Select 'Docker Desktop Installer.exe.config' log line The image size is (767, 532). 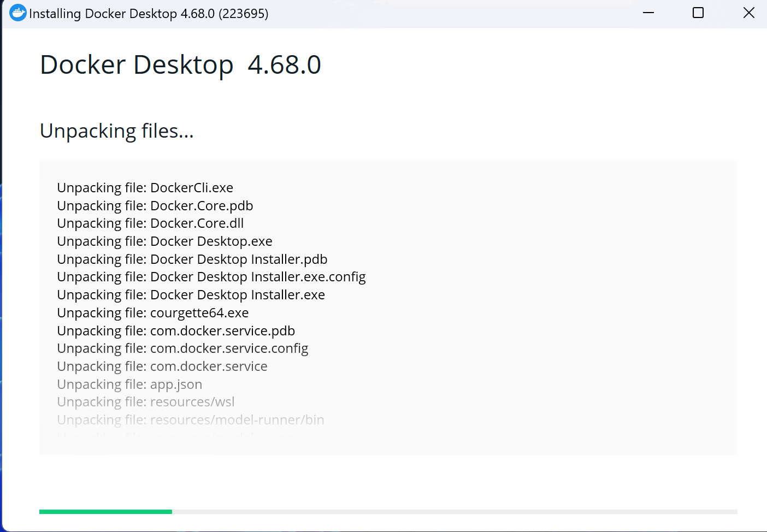coord(211,277)
